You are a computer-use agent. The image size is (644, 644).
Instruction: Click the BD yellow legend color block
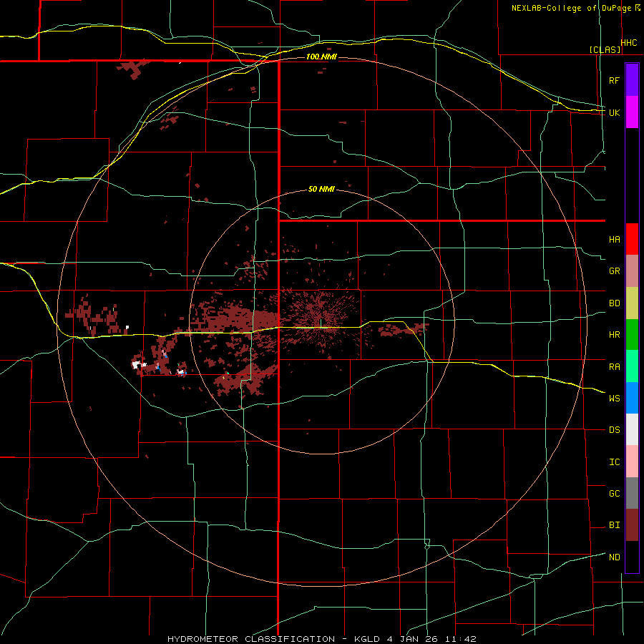632,303
